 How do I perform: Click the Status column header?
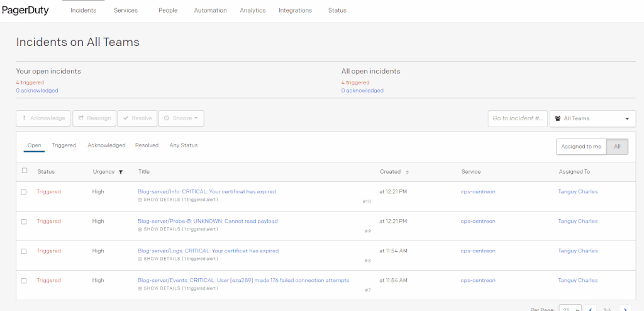coord(46,172)
